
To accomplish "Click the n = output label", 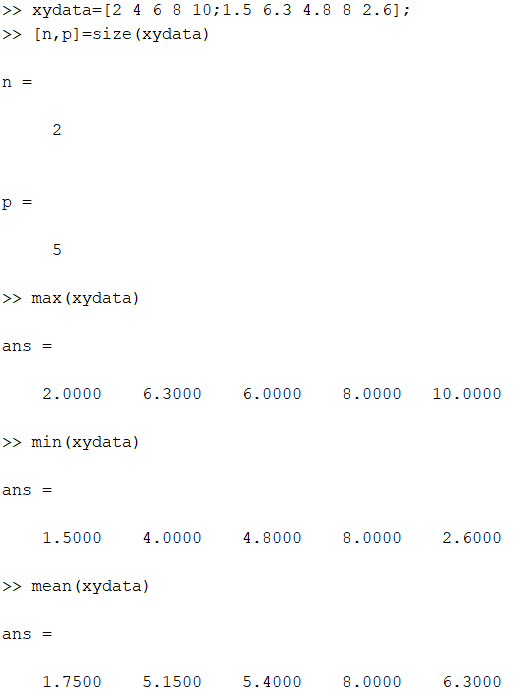I will pos(17,82).
